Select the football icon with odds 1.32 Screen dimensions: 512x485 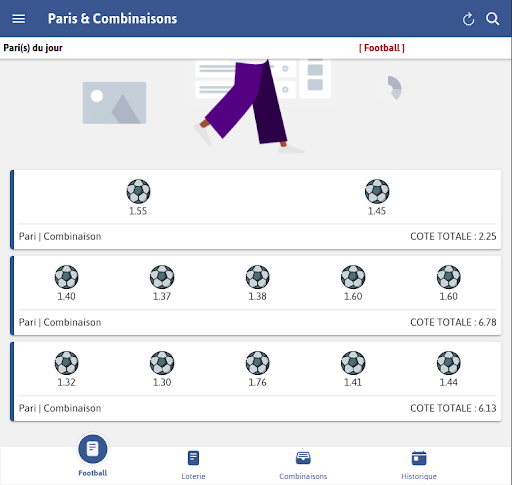[67, 363]
